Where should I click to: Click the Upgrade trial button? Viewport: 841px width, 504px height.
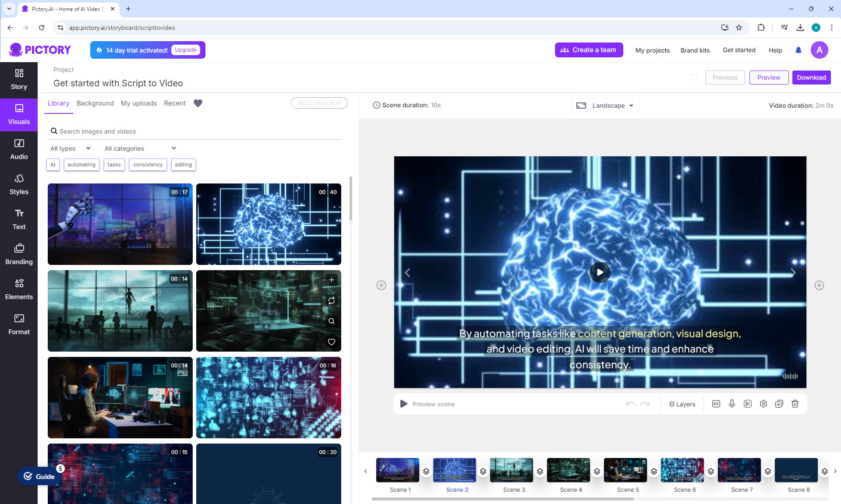click(x=185, y=50)
